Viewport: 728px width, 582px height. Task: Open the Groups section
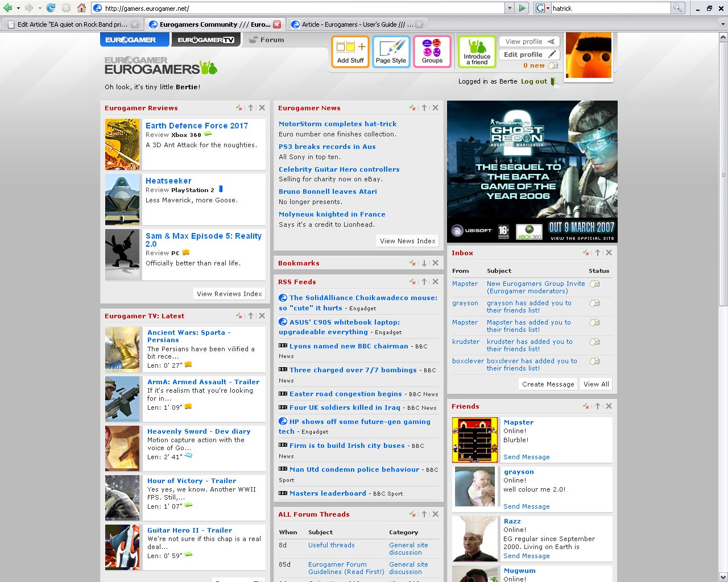[x=432, y=52]
